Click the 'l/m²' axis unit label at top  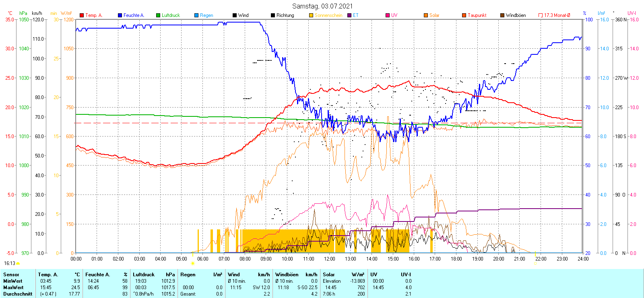(601, 13)
